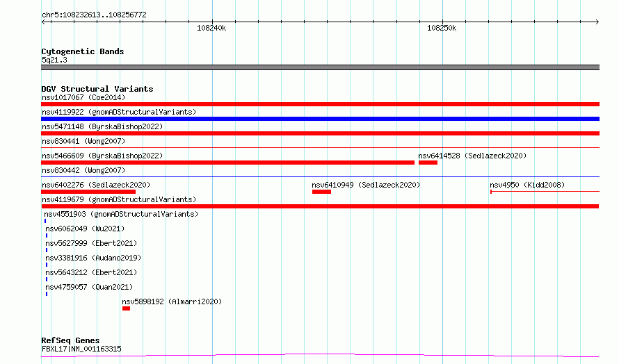Click the FBXL17|NM_001163315 gene label

pyautogui.click(x=81, y=349)
